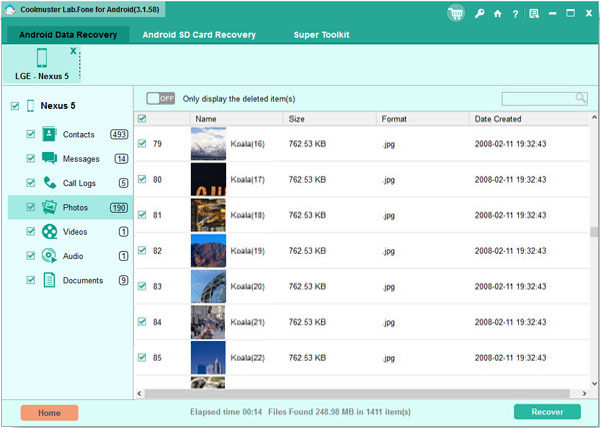Image resolution: width=600 pixels, height=428 pixels.
Task: Click the Koala(22) skyscraper thumbnail
Action: [209, 357]
